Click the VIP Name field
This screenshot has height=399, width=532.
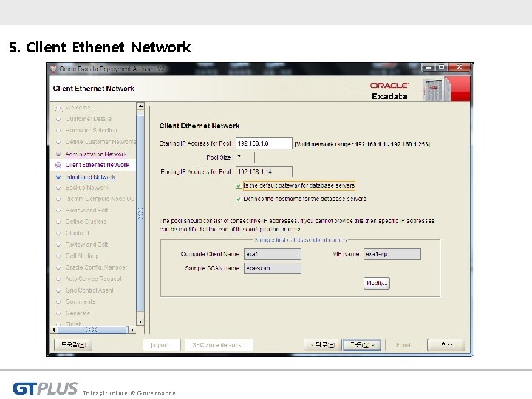[x=392, y=254]
